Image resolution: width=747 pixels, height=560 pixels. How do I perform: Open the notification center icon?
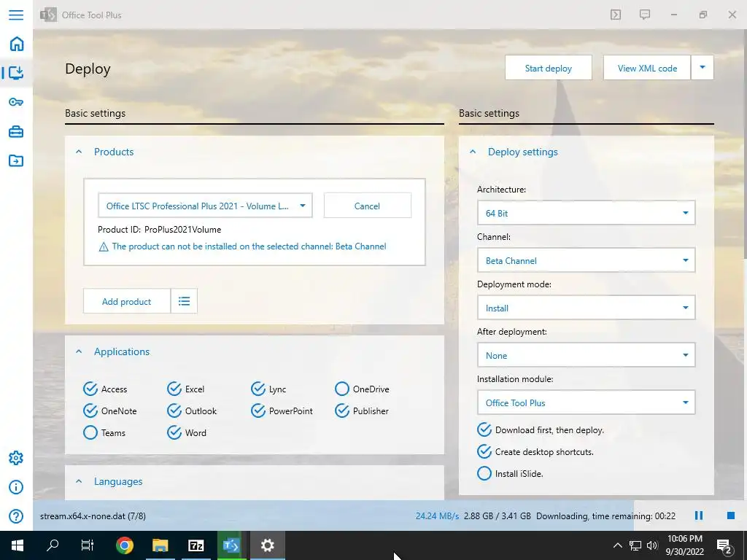click(724, 546)
